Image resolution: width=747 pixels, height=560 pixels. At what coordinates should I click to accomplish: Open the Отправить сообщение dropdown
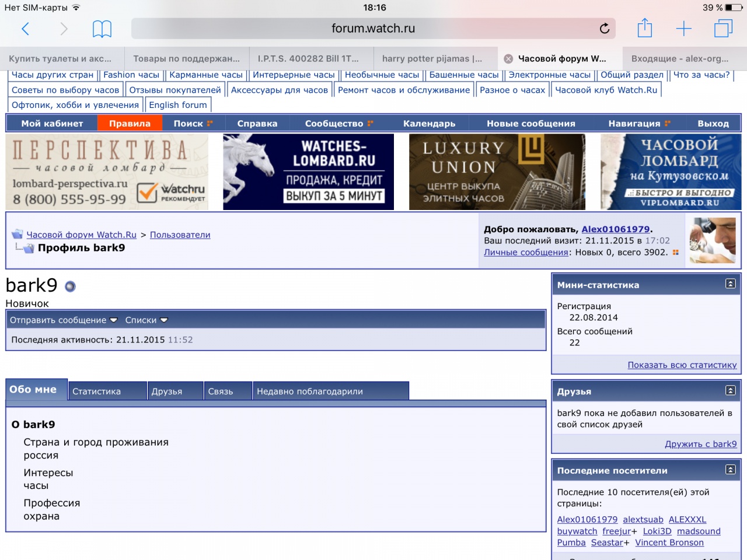coord(64,320)
